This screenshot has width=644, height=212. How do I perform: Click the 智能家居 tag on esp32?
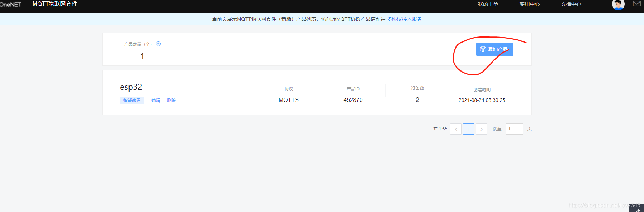coord(132,100)
